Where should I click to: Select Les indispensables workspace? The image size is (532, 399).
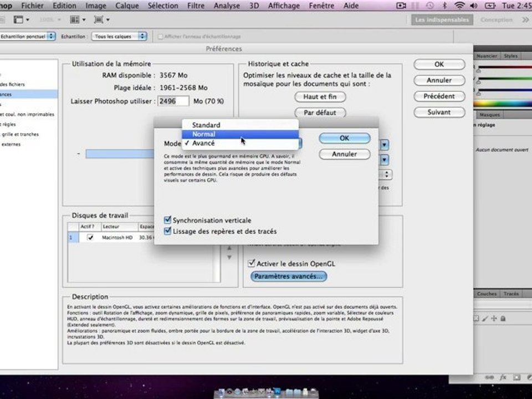(442, 20)
